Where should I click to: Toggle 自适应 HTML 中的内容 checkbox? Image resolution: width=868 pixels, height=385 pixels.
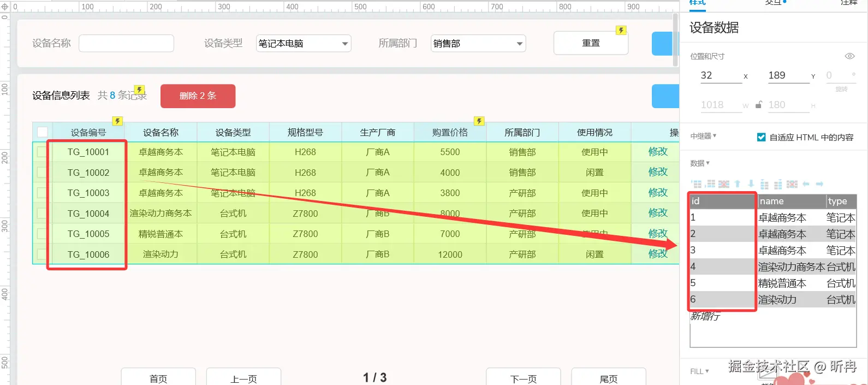coord(762,137)
